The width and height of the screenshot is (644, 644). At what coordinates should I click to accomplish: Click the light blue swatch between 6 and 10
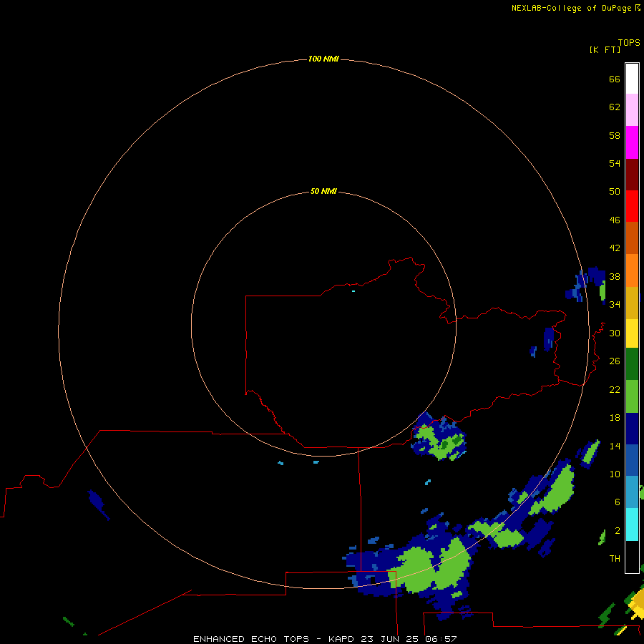pyautogui.click(x=632, y=492)
